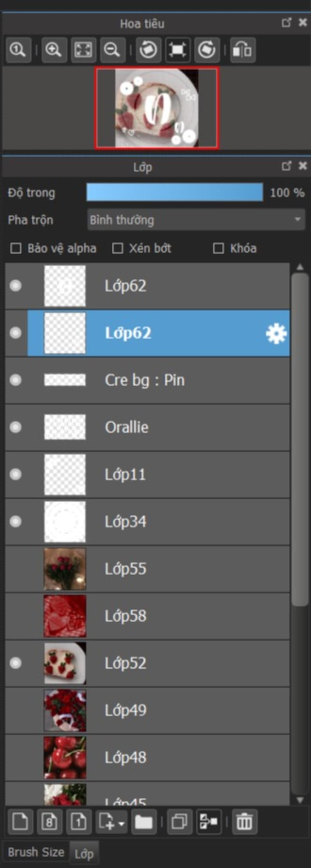The width and height of the screenshot is (311, 868).
Task: Switch to the Brush Size tab
Action: coord(36,852)
